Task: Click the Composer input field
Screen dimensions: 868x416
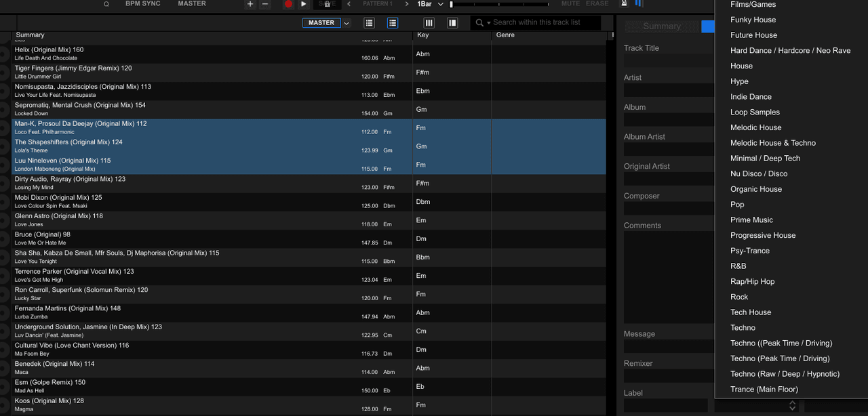Action: (669, 209)
